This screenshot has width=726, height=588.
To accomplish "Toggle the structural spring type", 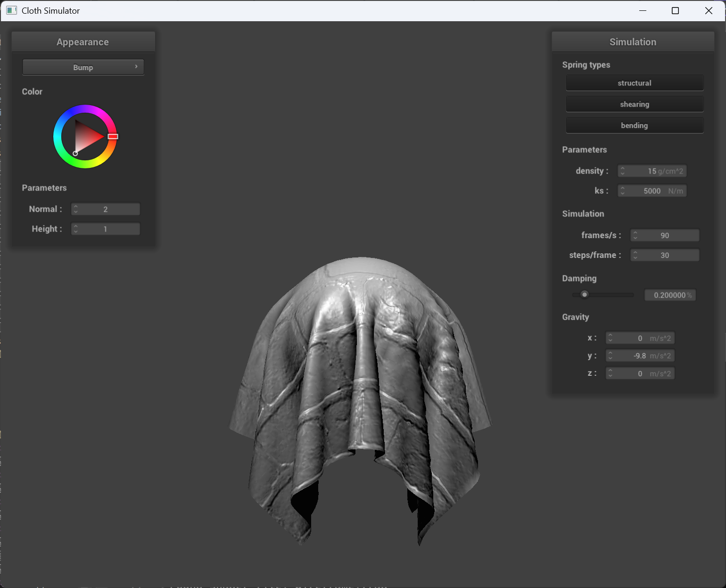I will (635, 83).
